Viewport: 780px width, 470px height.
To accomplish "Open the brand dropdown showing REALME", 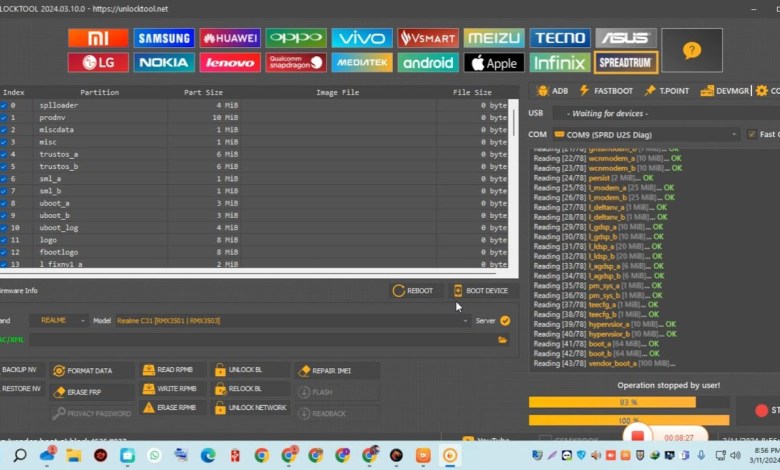I will tap(58, 321).
